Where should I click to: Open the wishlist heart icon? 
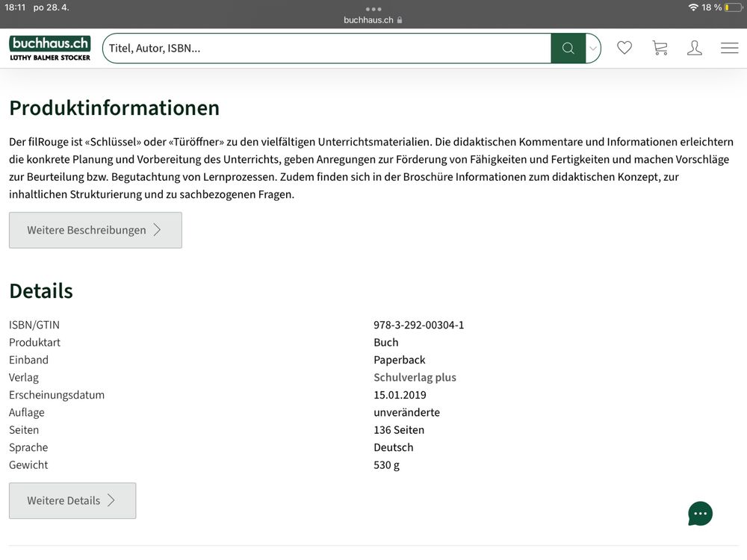pos(624,48)
